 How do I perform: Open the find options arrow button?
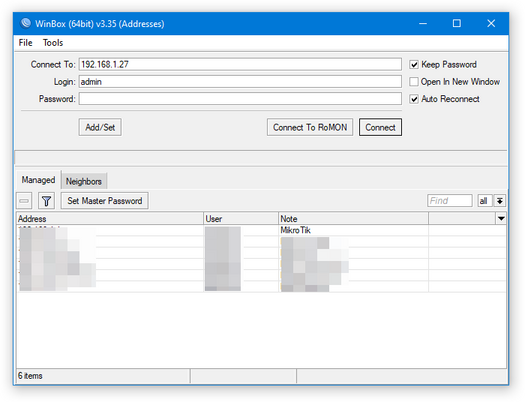pyautogui.click(x=500, y=201)
